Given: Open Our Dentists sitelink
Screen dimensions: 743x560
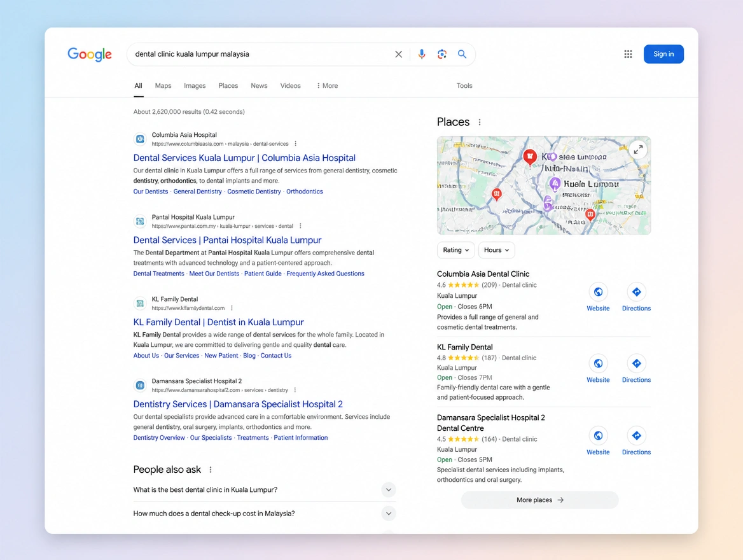Looking at the screenshot, I should (151, 192).
